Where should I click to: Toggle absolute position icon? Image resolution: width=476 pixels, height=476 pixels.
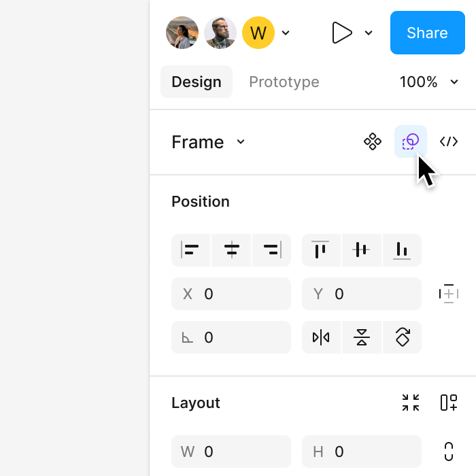click(x=449, y=294)
